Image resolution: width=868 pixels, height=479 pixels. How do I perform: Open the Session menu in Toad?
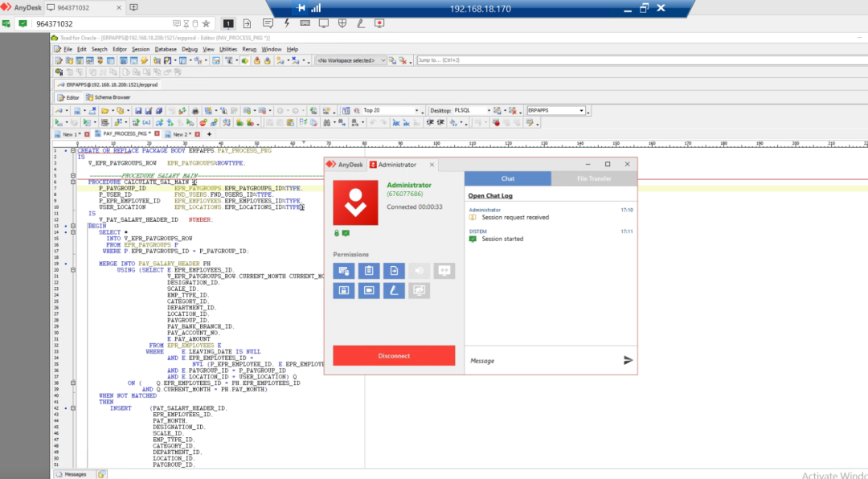[x=141, y=49]
